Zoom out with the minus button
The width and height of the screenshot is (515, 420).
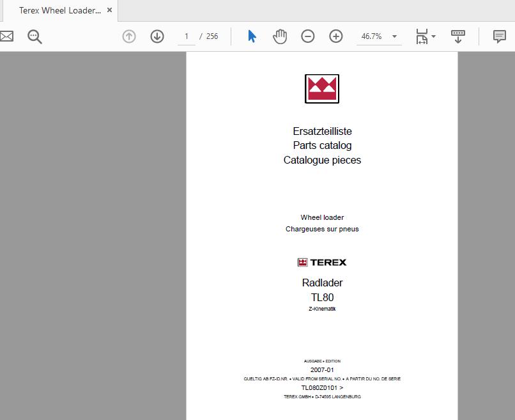tap(308, 36)
